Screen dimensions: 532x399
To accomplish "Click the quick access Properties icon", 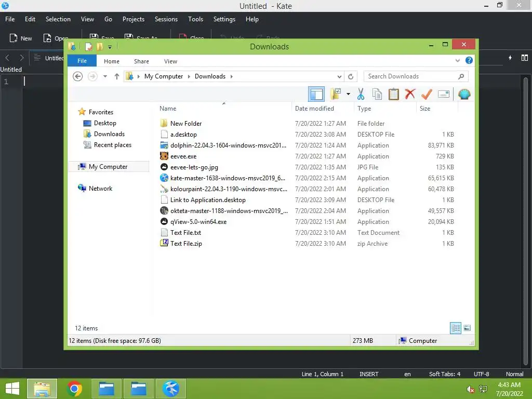I will [x=88, y=46].
